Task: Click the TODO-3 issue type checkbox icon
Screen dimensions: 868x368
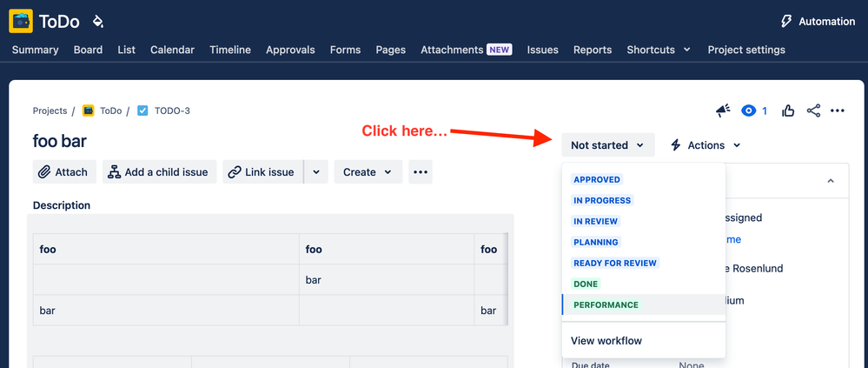Action: point(142,110)
